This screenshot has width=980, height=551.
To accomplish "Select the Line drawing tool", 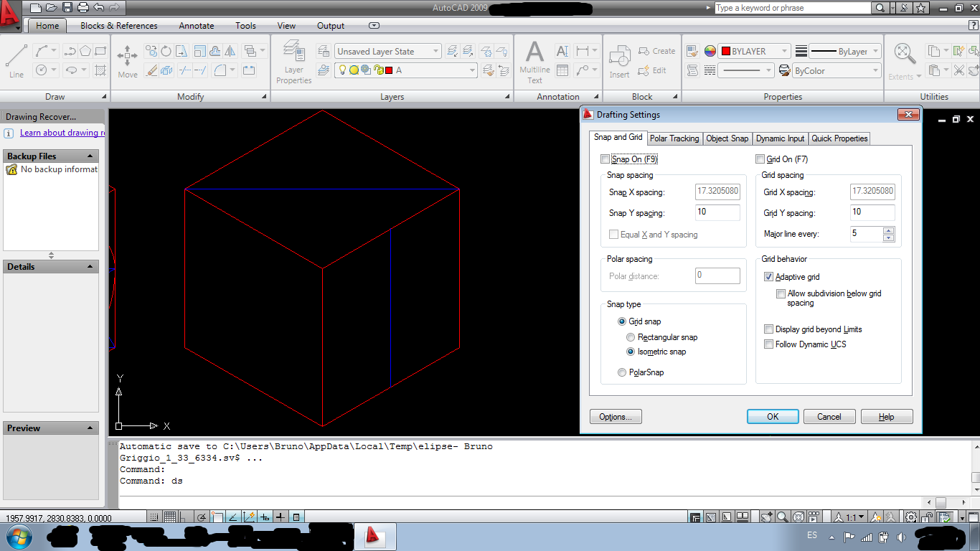I will coord(17,60).
